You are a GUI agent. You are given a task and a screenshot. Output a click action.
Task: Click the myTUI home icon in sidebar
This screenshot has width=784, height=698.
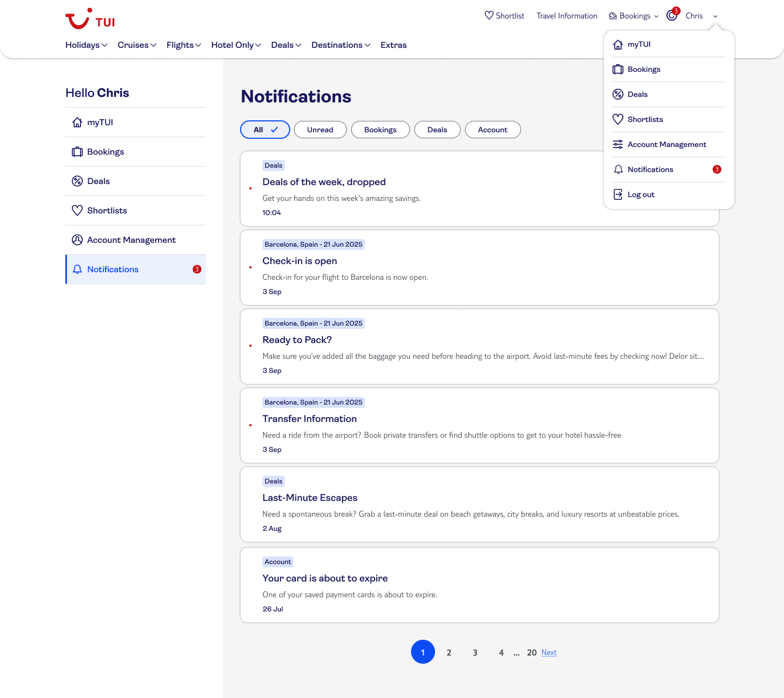click(77, 123)
